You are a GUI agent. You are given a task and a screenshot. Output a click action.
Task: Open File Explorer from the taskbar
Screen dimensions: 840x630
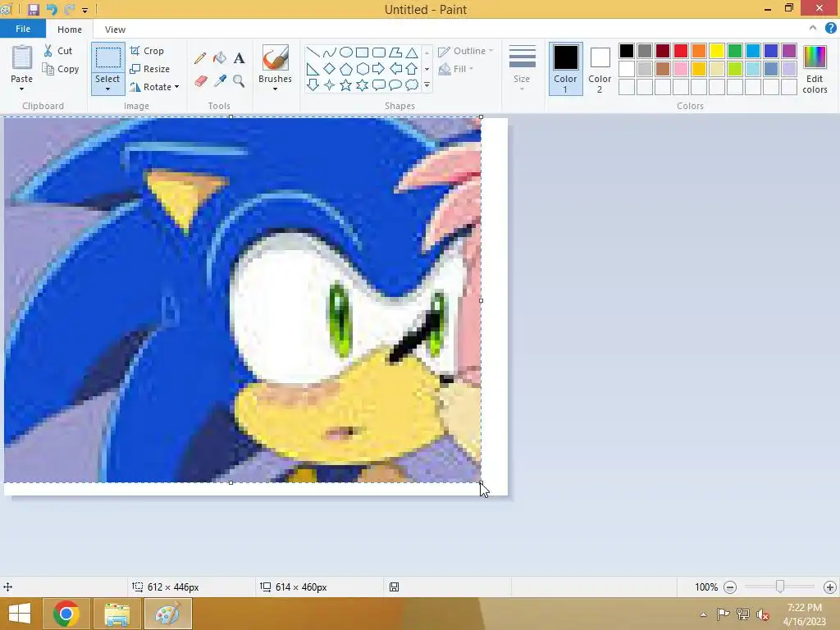coord(116,614)
